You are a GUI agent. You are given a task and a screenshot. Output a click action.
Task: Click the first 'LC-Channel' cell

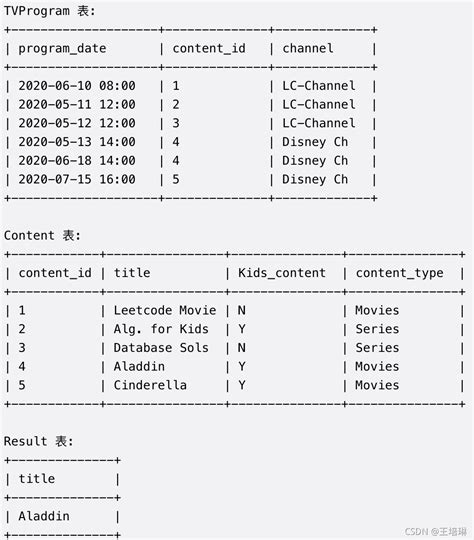click(319, 86)
